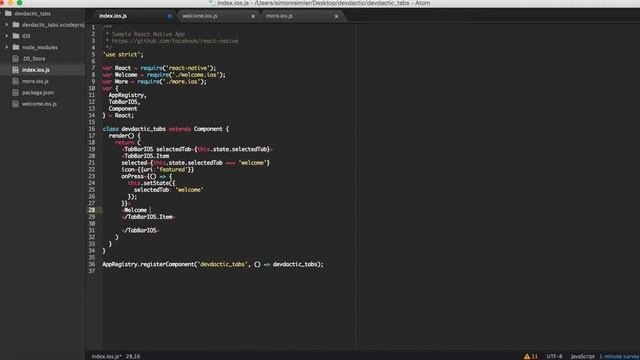
Task: Click the node_modules folder icon
Action: pos(16,47)
